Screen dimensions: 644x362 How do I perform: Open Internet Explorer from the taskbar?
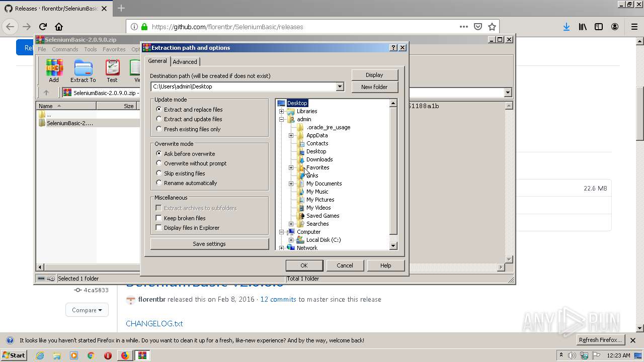coord(40,355)
